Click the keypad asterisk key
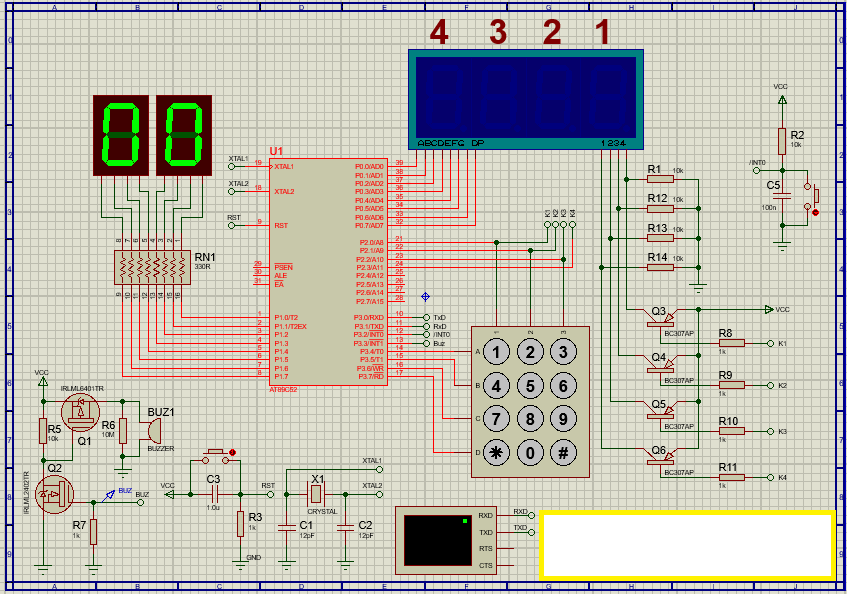Viewport: 847px width, 594px height. [x=496, y=453]
